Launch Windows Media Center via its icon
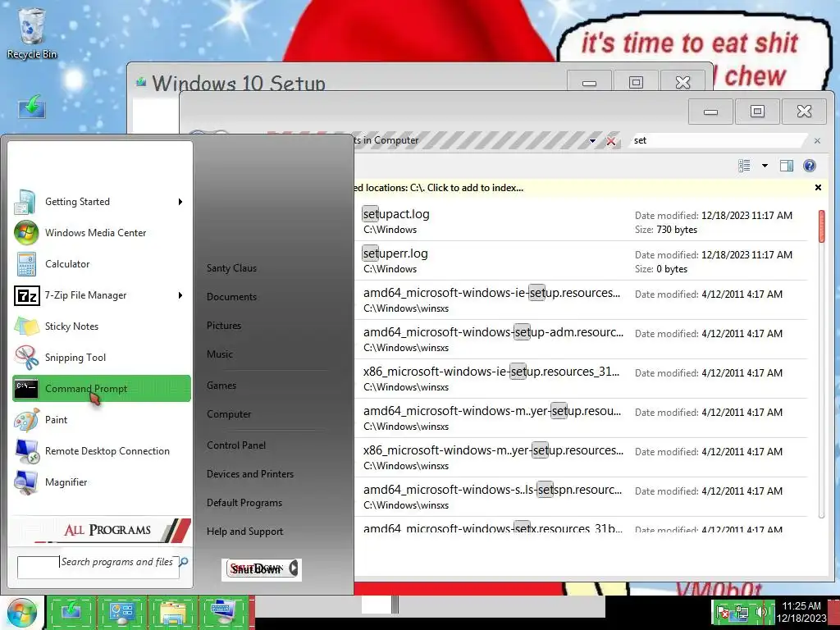This screenshot has height=630, width=840. [26, 233]
